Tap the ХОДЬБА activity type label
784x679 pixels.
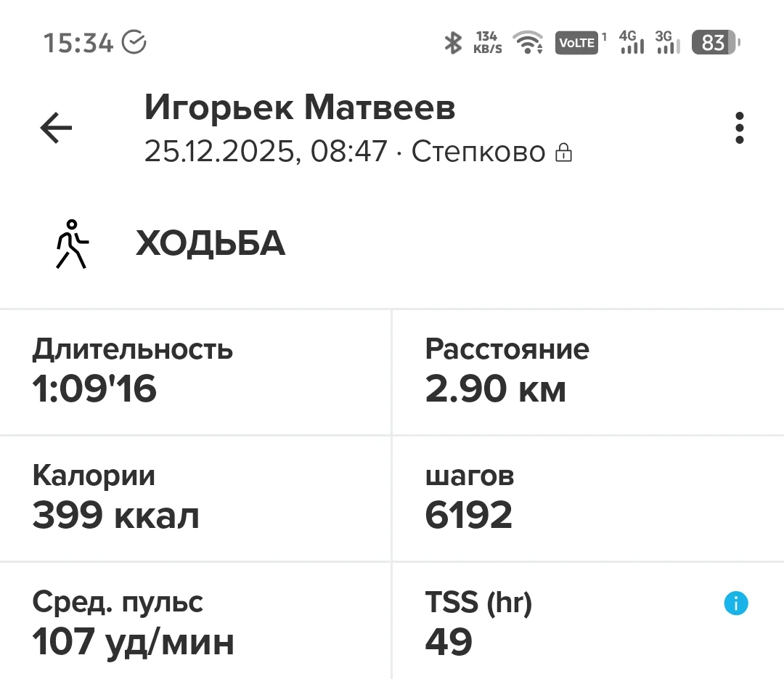[211, 244]
